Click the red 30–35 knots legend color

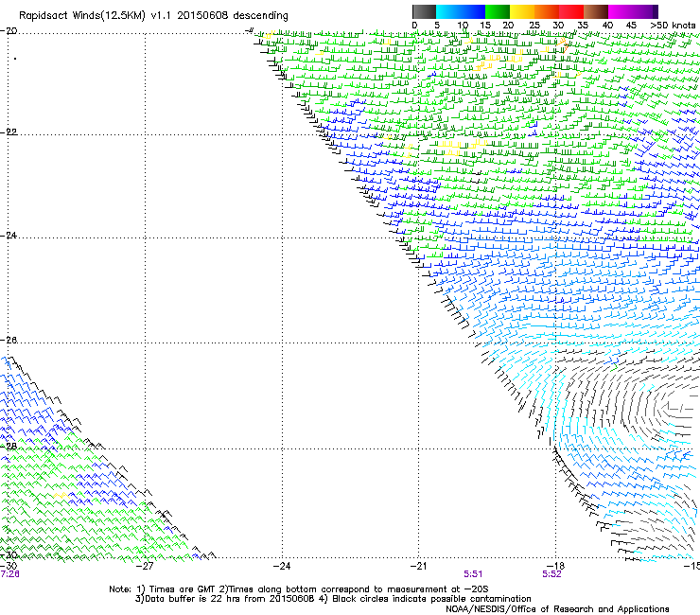point(571,11)
